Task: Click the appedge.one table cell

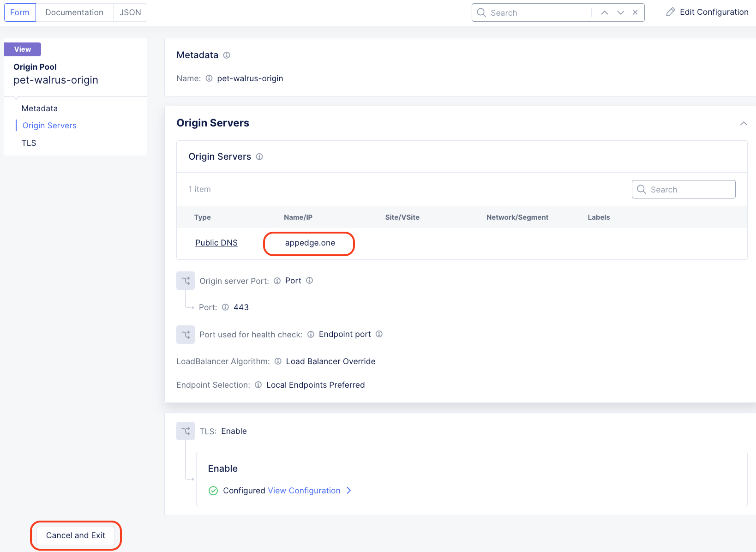Action: click(x=310, y=243)
